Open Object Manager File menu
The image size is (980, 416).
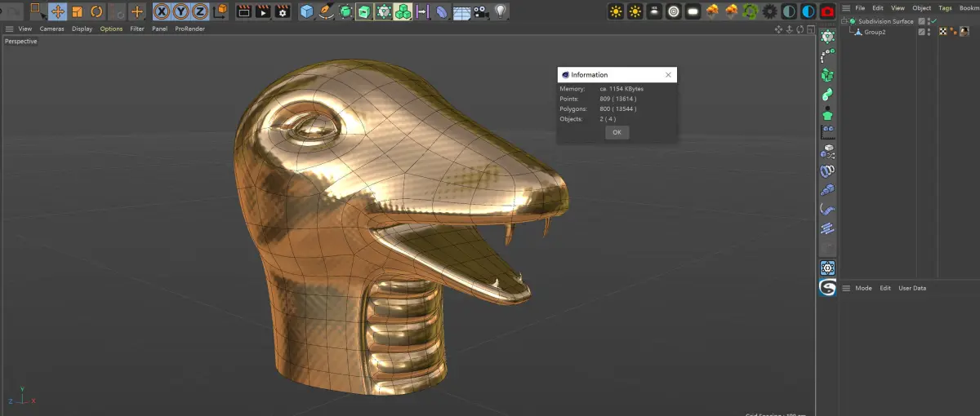[860, 7]
